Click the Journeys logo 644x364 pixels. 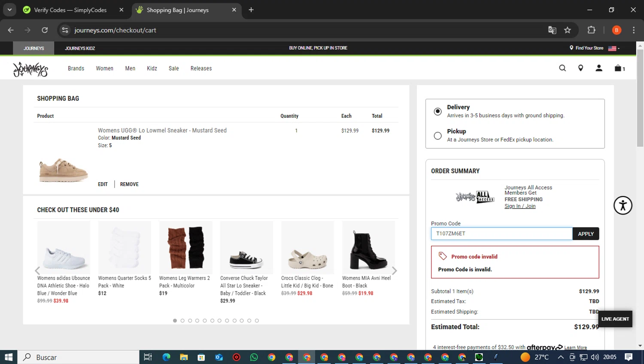30,69
